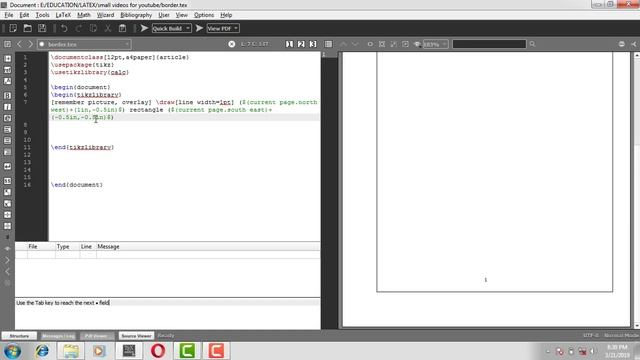The height and width of the screenshot is (360, 640).
Task: Open green Camtasia icon in taskbar
Action: tap(187, 351)
